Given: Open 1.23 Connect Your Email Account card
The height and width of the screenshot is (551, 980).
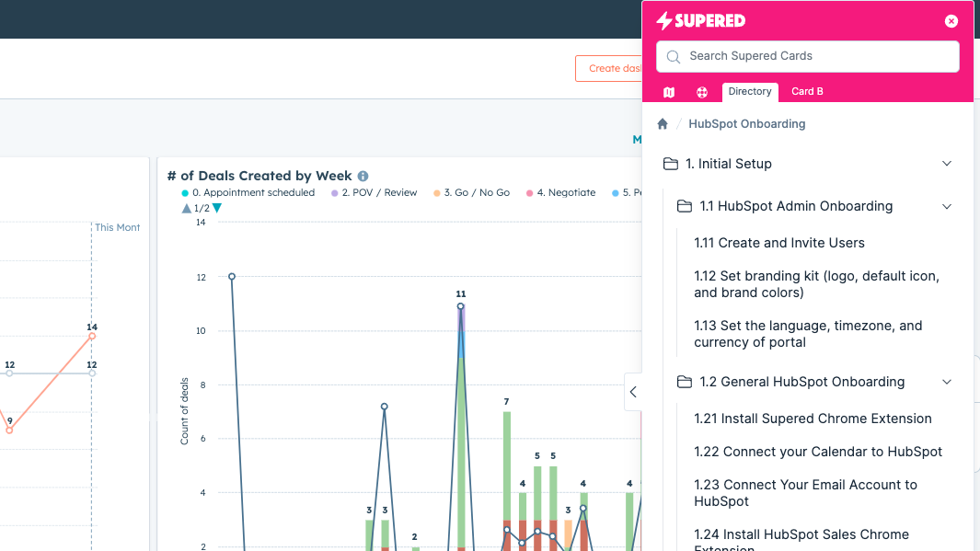Looking at the screenshot, I should [x=805, y=493].
